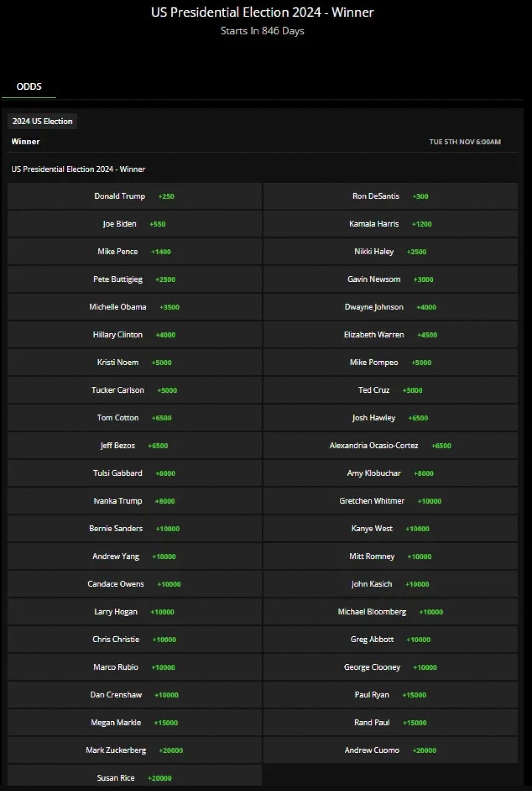Choose Kamala Harris at +1200
The height and width of the screenshot is (791, 532).
(x=390, y=224)
